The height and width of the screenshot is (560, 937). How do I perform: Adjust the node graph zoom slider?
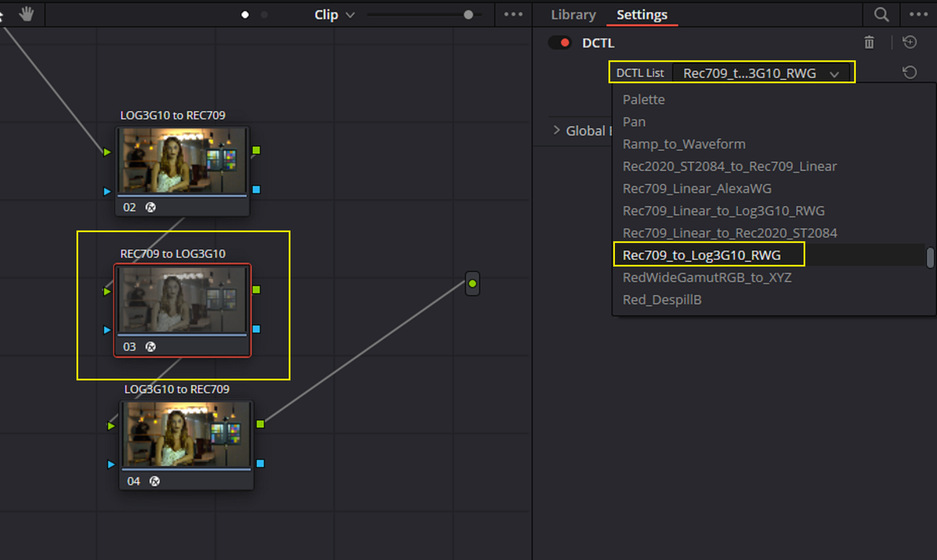(468, 15)
